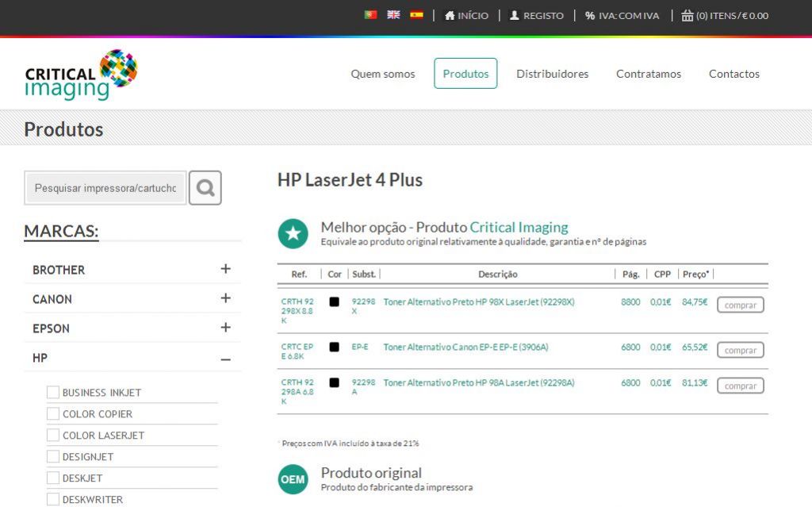Click the green OEM badge icon
812x507 pixels.
pos(293,479)
